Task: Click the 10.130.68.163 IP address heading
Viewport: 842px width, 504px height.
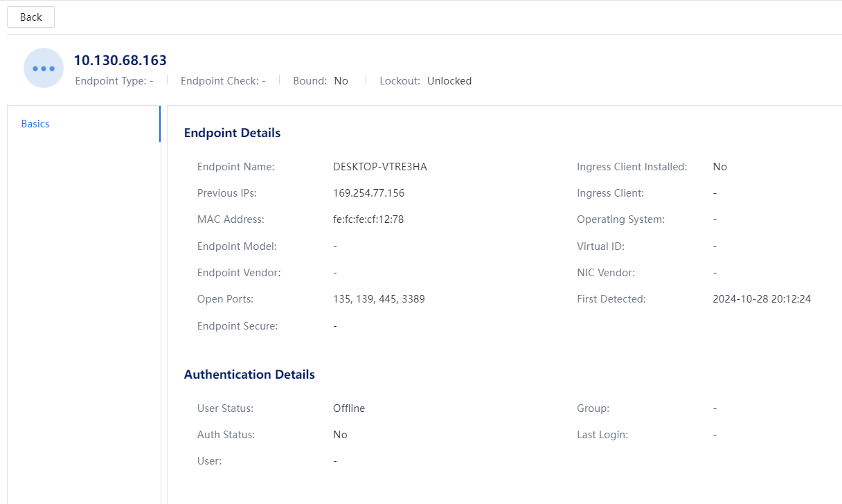Action: click(120, 60)
